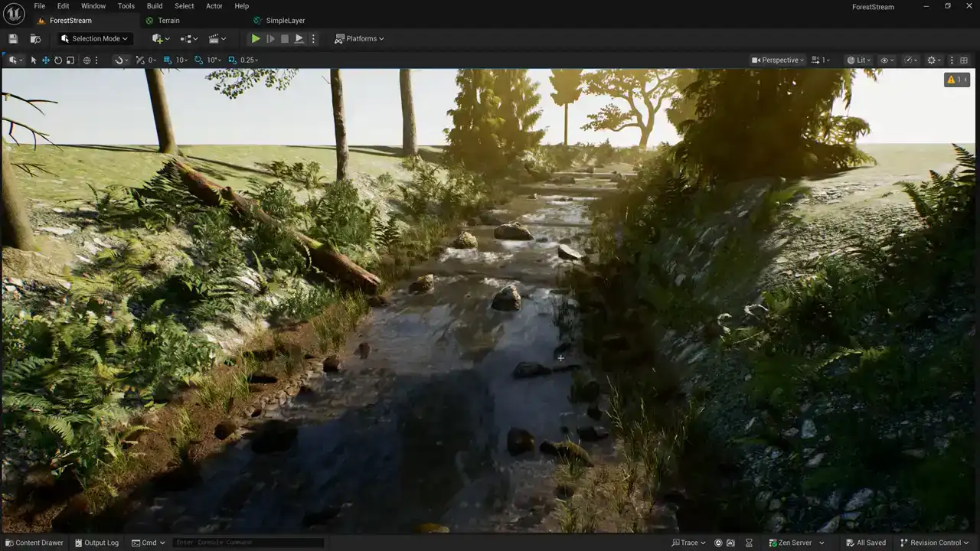Toggle grid position snapping
Screen dimensions: 980x551
[168, 60]
